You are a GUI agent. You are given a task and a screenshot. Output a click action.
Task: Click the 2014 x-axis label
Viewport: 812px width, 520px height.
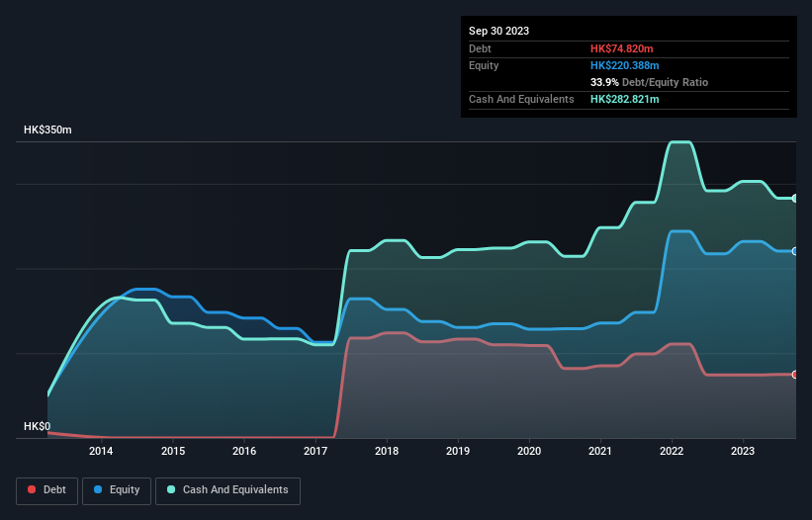[101, 451]
